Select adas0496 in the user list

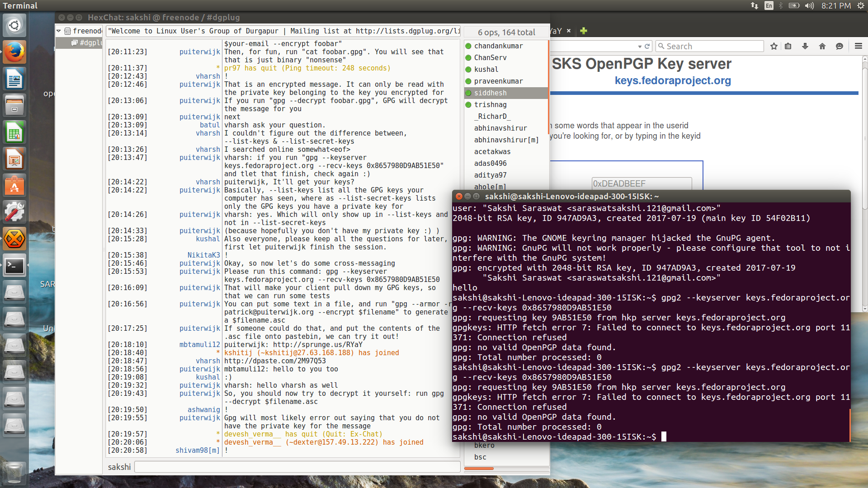[506, 163]
